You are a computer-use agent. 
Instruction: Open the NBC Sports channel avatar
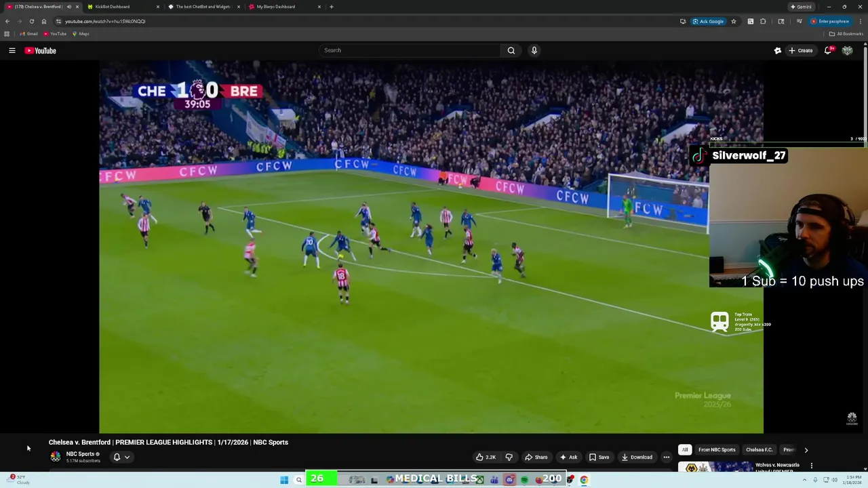coord(56,457)
